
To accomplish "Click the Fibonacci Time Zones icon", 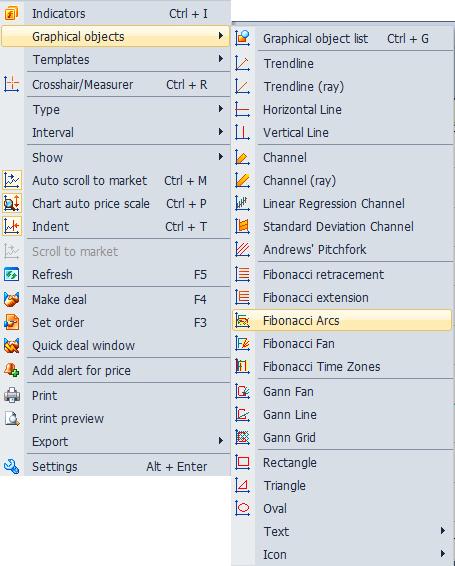I will point(242,366).
